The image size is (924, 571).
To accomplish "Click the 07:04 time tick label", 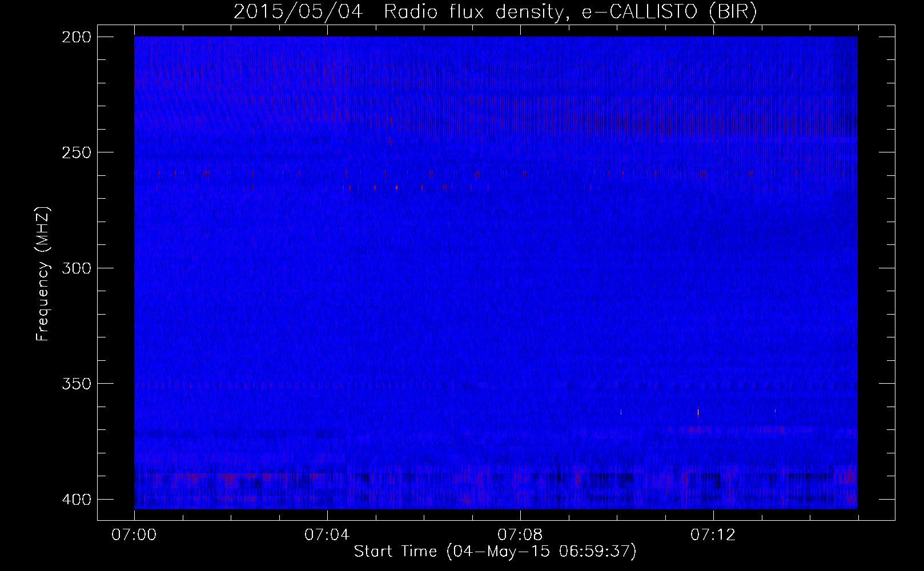I will pyautogui.click(x=327, y=535).
